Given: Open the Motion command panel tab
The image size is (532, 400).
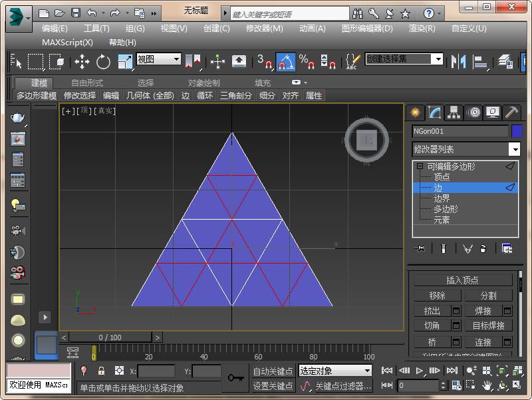Looking at the screenshot, I should pos(474,112).
